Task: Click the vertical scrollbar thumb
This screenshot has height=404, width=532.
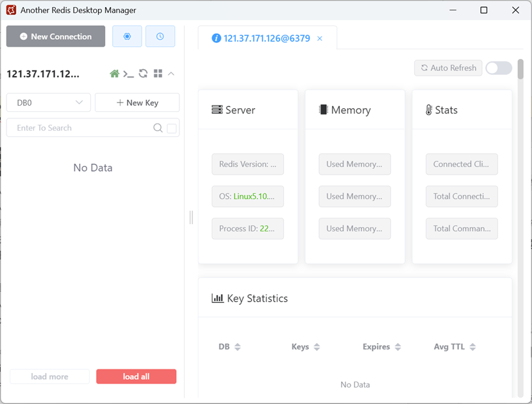Action: click(520, 69)
